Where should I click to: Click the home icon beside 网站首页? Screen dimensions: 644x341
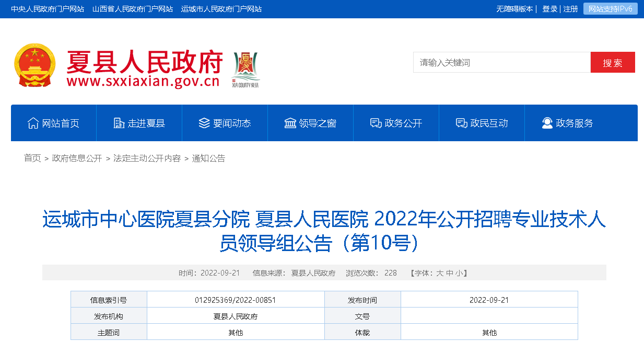point(33,123)
